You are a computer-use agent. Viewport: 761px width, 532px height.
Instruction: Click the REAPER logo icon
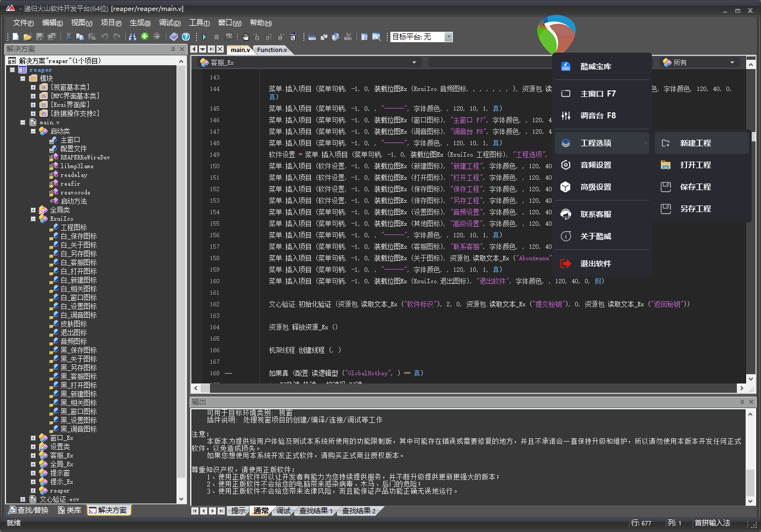[x=556, y=35]
